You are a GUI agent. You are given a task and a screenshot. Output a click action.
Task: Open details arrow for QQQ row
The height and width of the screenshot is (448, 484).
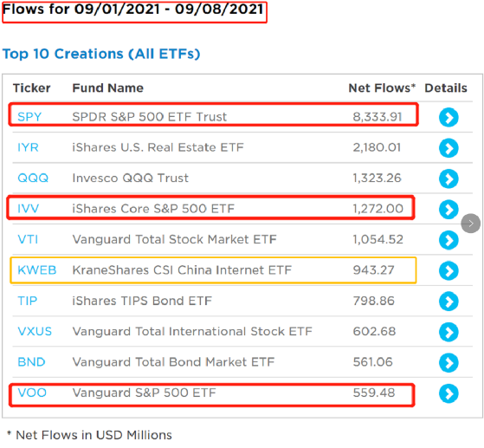click(x=449, y=179)
